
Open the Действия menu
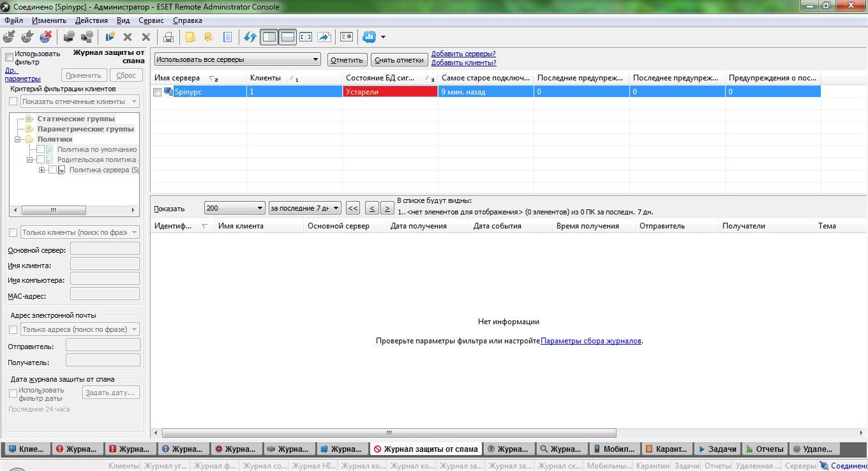(91, 20)
